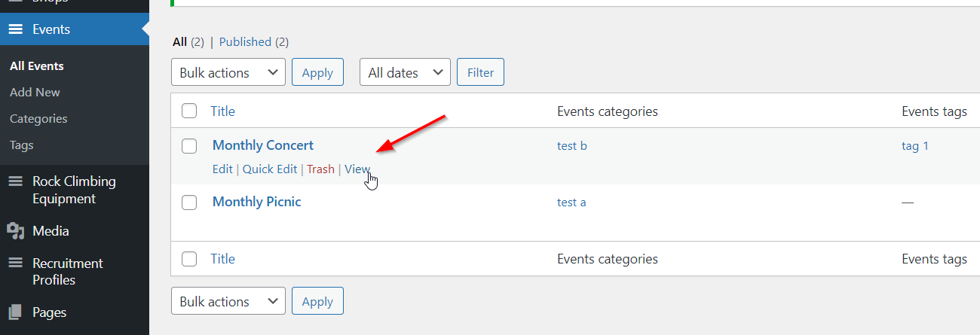
Task: Click the Recruitment Profiles menu icon
Action: [15, 263]
